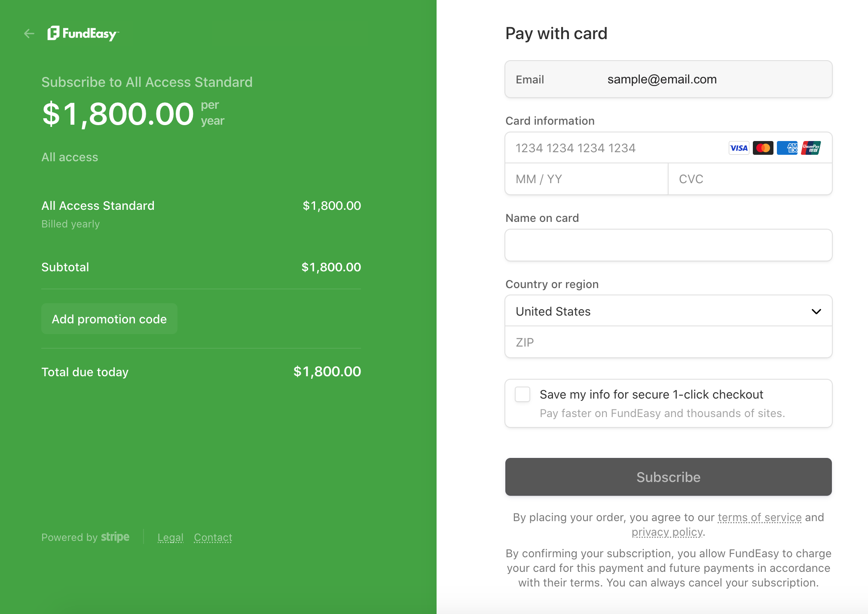Click the Visa card icon
Image resolution: width=868 pixels, height=614 pixels.
[739, 148]
